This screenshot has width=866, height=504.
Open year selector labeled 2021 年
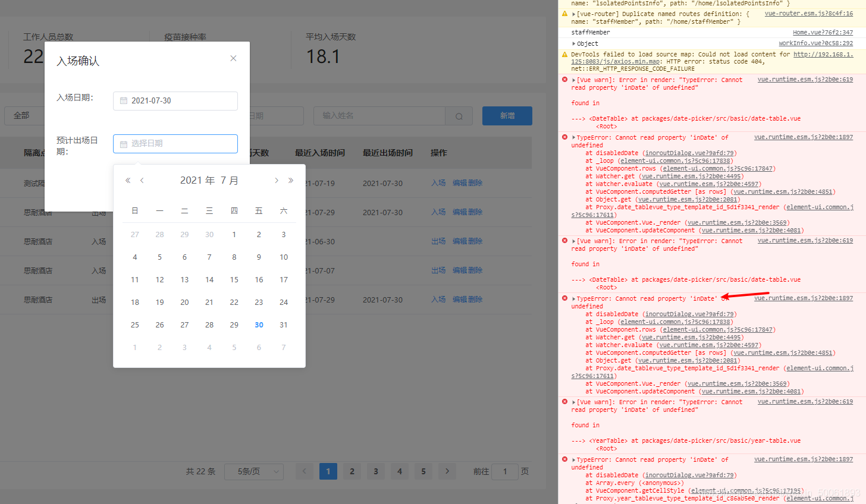point(197,180)
